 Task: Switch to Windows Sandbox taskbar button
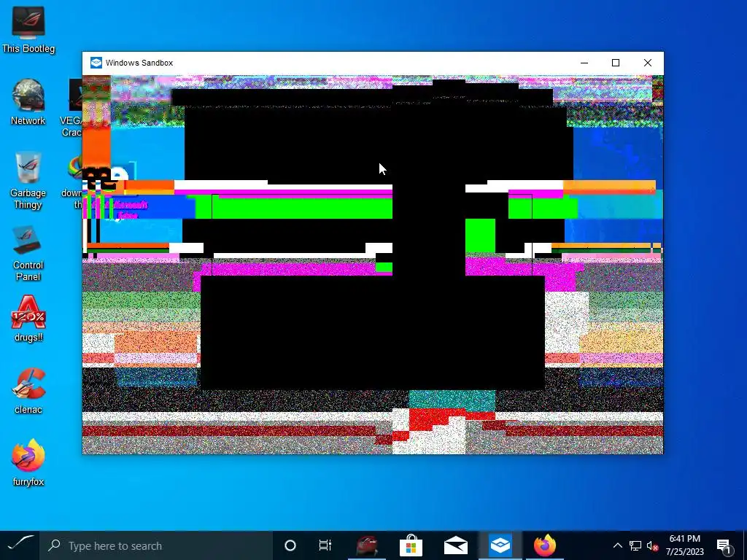[500, 545]
